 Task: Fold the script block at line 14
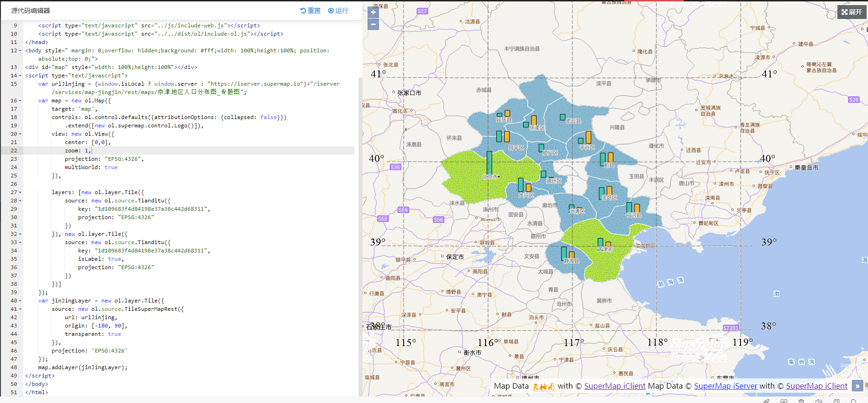click(x=20, y=76)
